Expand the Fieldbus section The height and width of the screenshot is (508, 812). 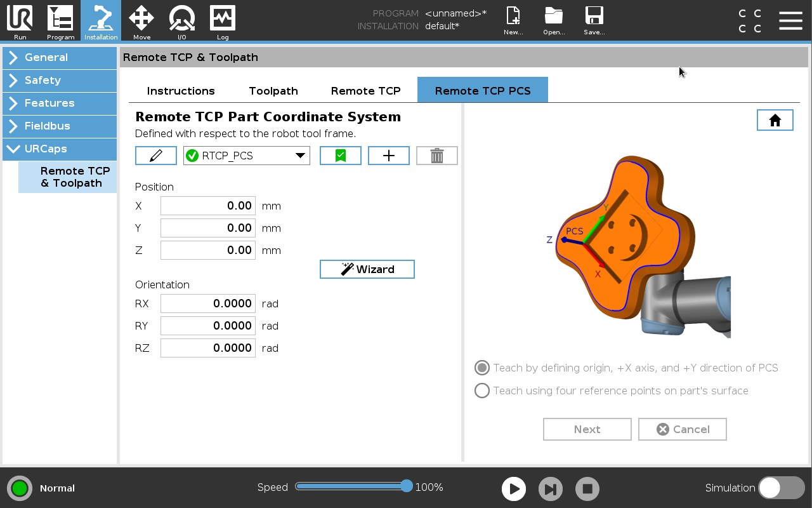click(60, 126)
